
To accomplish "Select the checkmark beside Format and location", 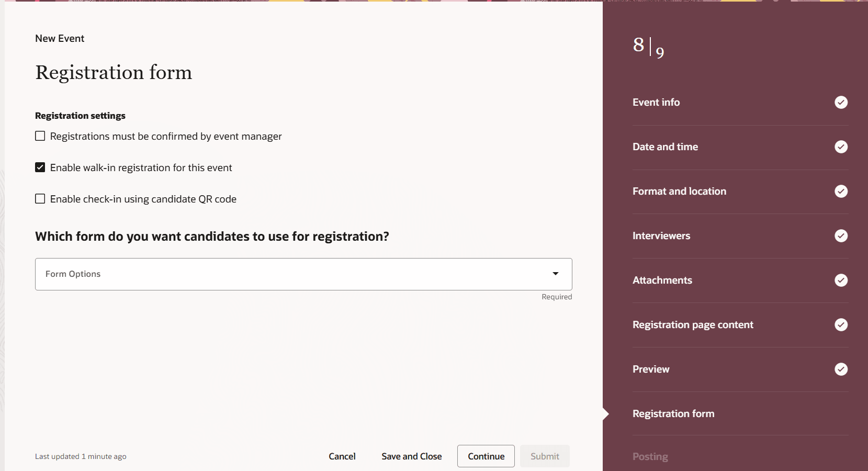I will 841,191.
